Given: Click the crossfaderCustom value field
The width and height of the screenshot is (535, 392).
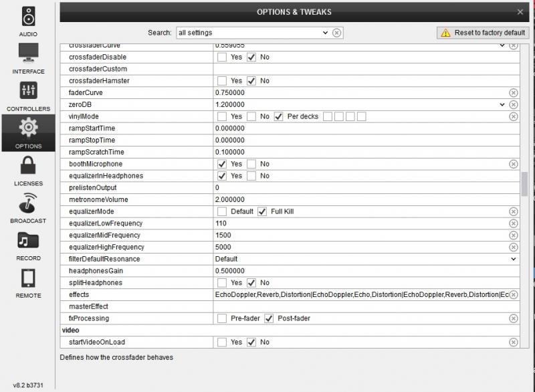Looking at the screenshot, I should click(366, 69).
